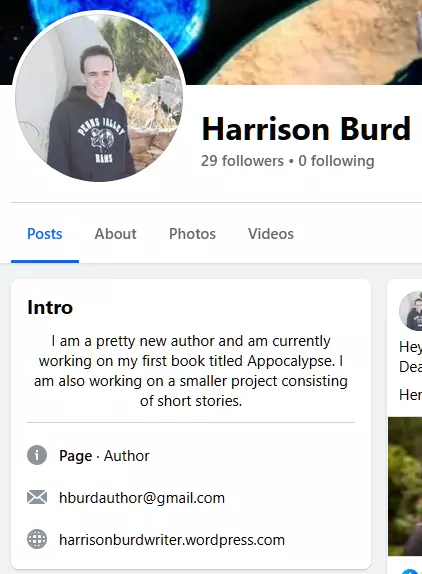Screen dimensions: 422x574
Task: Click the Author category label
Action: (127, 456)
